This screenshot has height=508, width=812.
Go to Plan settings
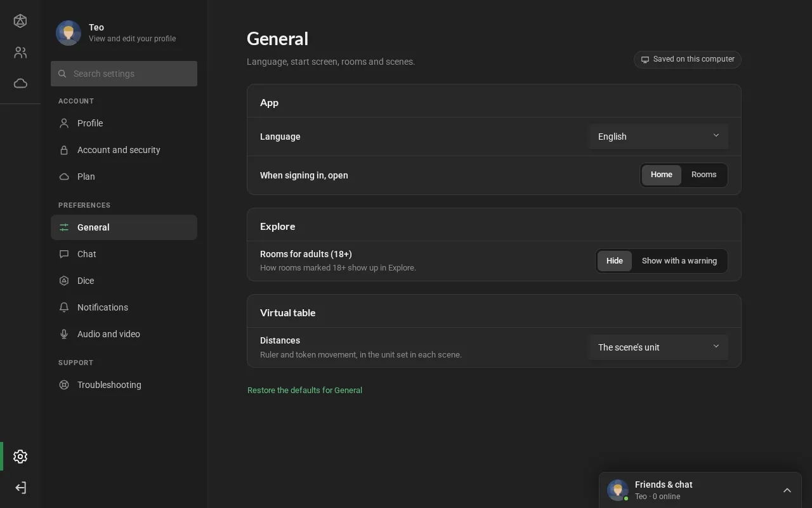[x=124, y=177]
